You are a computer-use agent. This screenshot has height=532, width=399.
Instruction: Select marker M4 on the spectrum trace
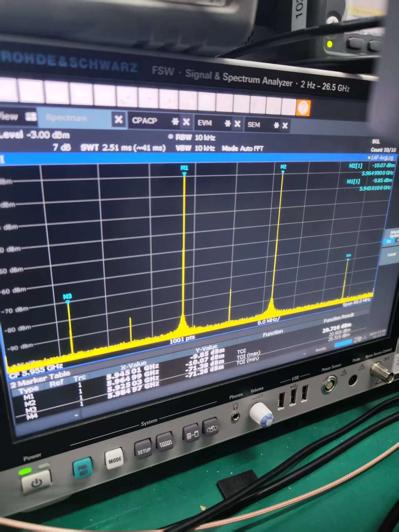[348, 257]
